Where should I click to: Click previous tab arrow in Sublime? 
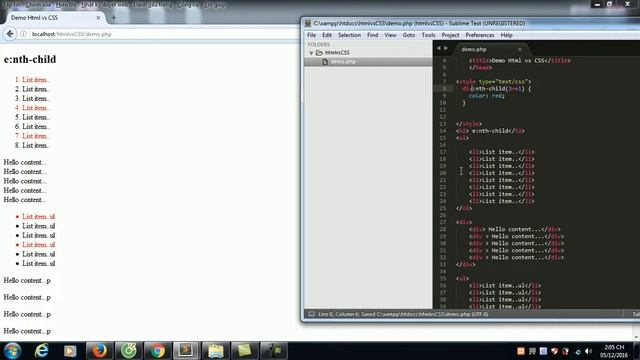coord(439,49)
